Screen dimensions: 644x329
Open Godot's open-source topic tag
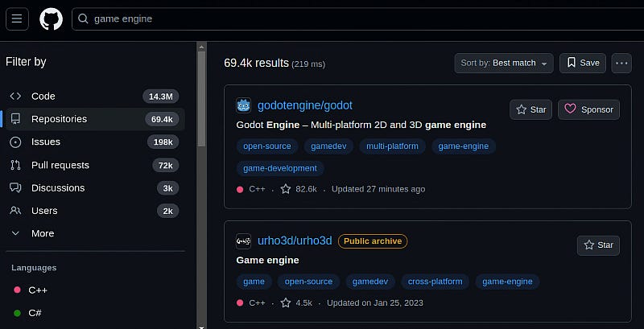(267, 146)
